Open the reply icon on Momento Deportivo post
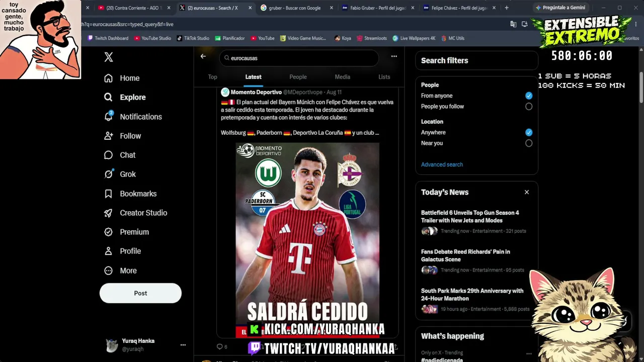 tap(219, 347)
